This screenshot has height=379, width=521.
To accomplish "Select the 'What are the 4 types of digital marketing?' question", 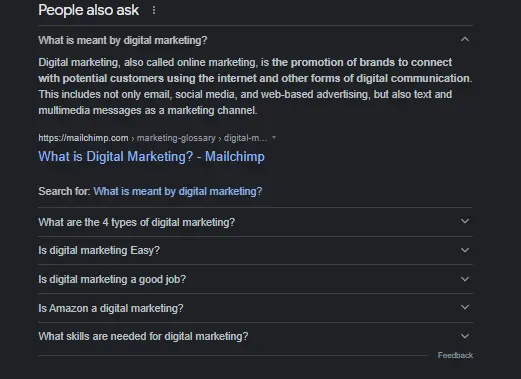I will [137, 222].
